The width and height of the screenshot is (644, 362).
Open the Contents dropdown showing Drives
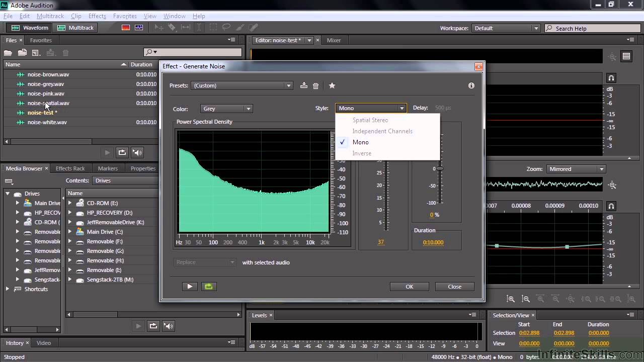(x=126, y=180)
